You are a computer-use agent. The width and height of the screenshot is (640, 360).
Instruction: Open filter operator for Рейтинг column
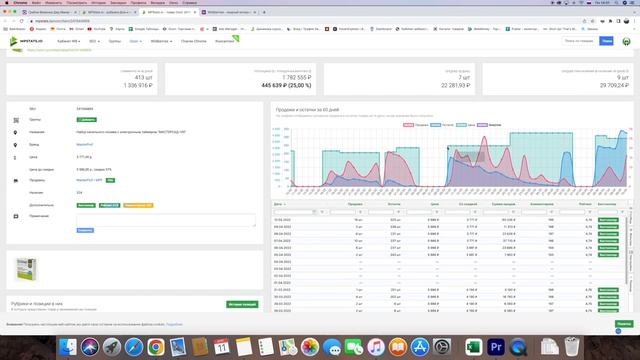pos(590,212)
